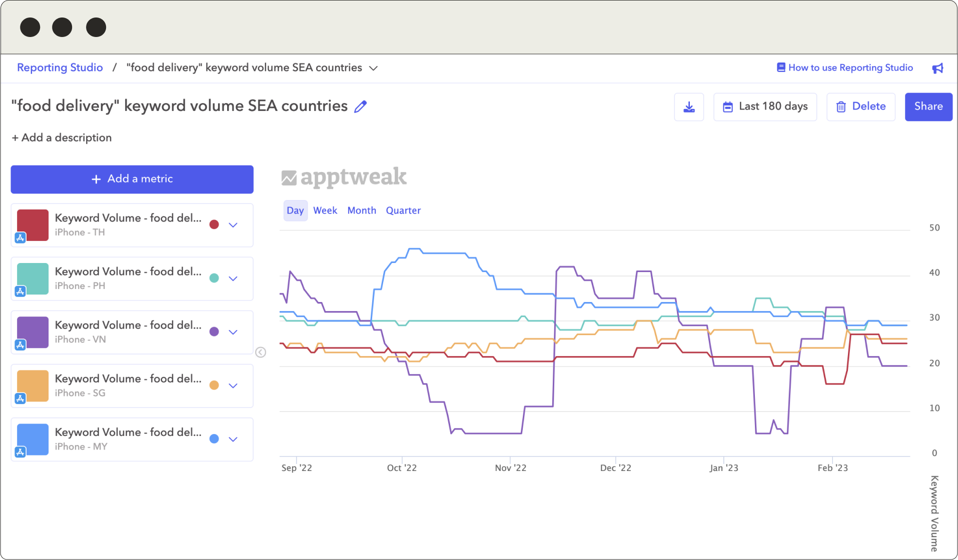Image resolution: width=958 pixels, height=560 pixels.
Task: Click the megaphone announcements icon
Action: tap(937, 68)
